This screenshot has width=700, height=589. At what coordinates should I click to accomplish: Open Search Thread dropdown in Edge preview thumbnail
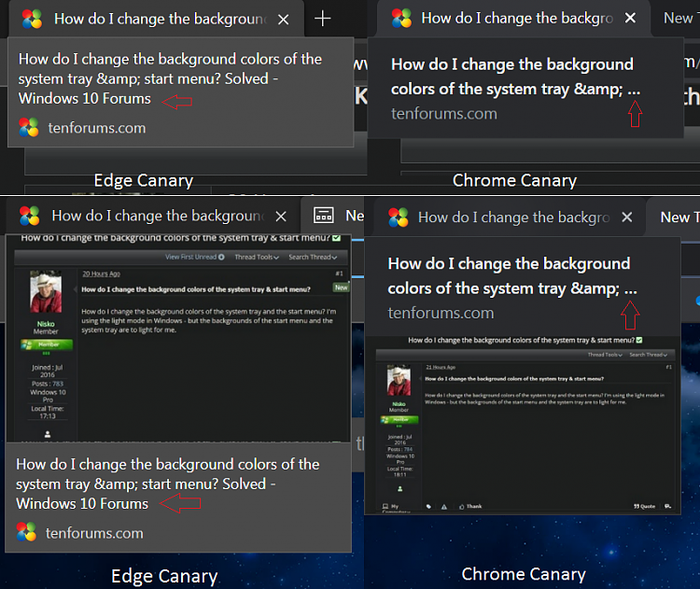tap(313, 257)
